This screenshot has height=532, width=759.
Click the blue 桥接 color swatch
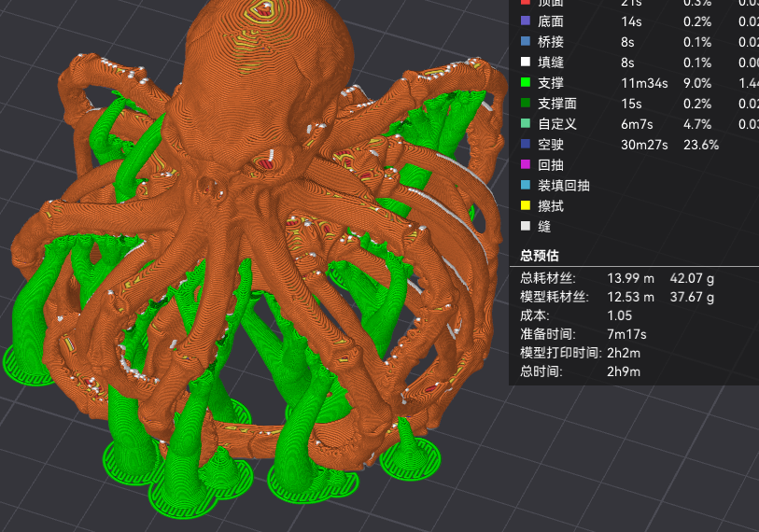(526, 41)
